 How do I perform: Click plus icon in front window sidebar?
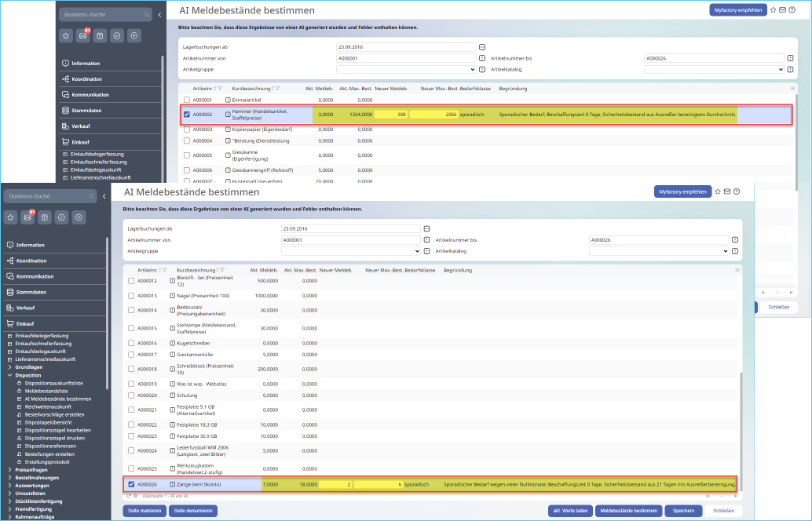coord(79,217)
